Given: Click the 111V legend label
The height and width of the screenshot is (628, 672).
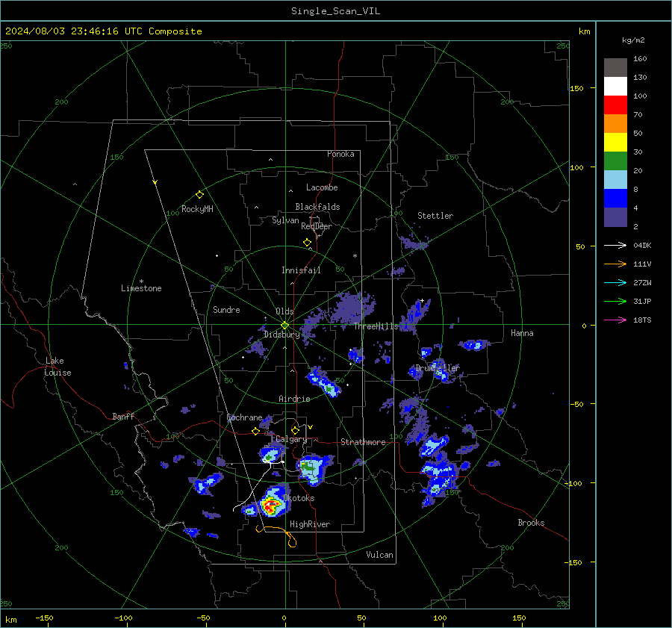Looking at the screenshot, I should pos(642,264).
